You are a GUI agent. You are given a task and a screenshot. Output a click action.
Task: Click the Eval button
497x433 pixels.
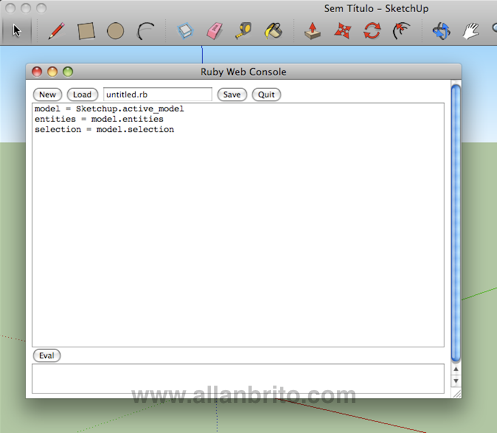pos(47,356)
